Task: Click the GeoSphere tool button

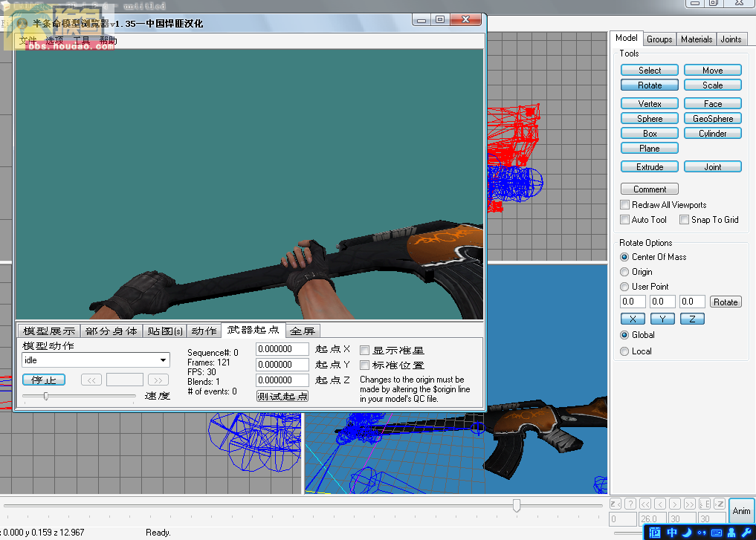Action: [713, 119]
